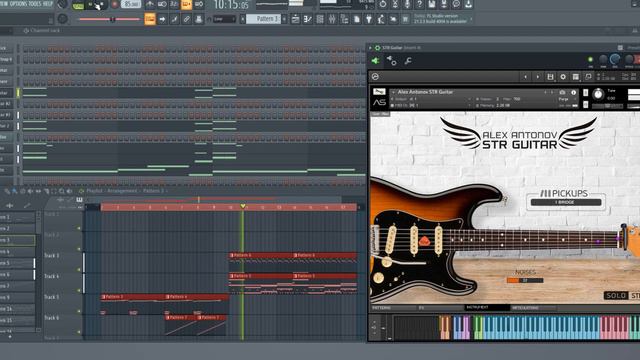Open the HELP menu
Viewport: 640px width, 360px height.
pyautogui.click(x=48, y=4)
